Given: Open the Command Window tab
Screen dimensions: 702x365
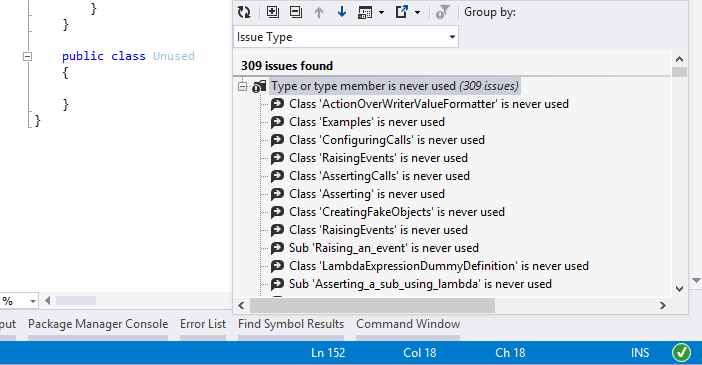Looking at the screenshot, I should point(408,324).
